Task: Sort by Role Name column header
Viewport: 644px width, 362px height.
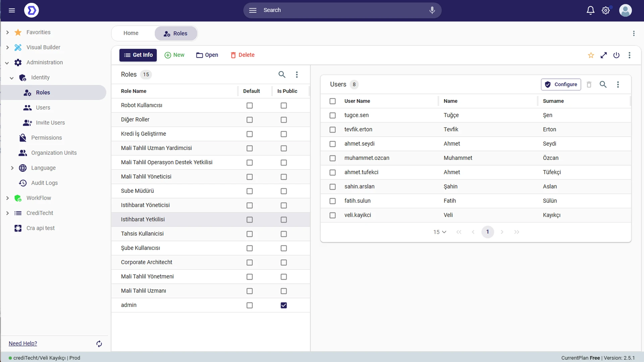Action: (x=133, y=91)
